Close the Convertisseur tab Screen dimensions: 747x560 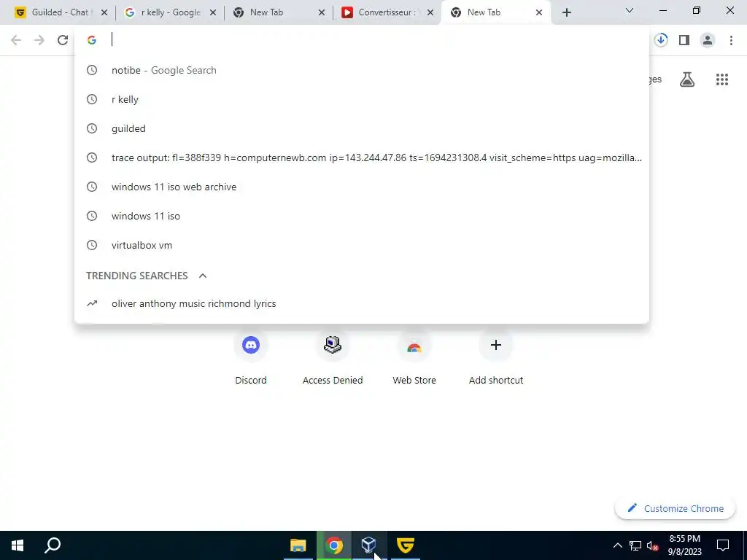click(x=430, y=12)
